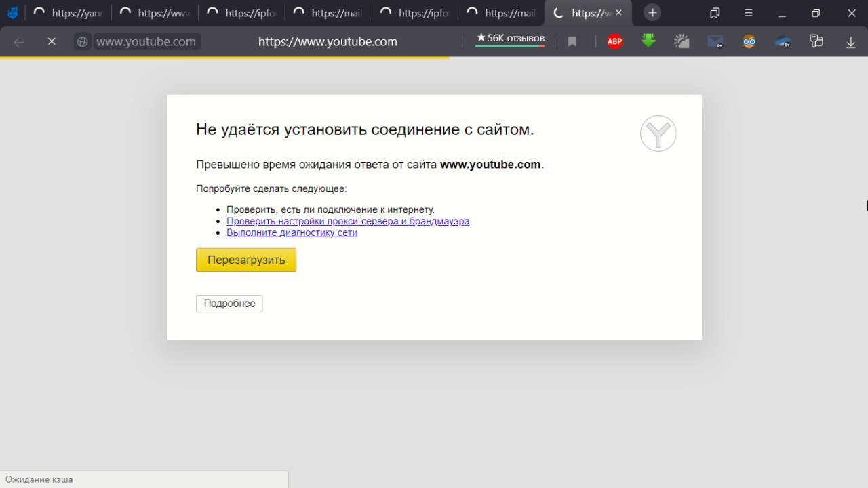Screen dimensions: 868x488
Task: Click the ABP Adblock Plus extension icon
Action: (x=614, y=42)
